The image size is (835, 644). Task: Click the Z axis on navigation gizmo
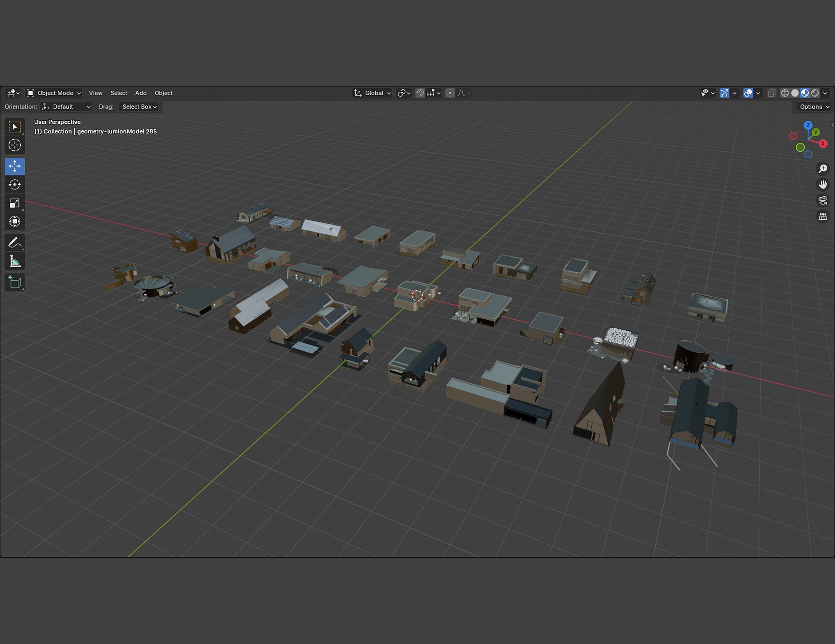click(808, 125)
